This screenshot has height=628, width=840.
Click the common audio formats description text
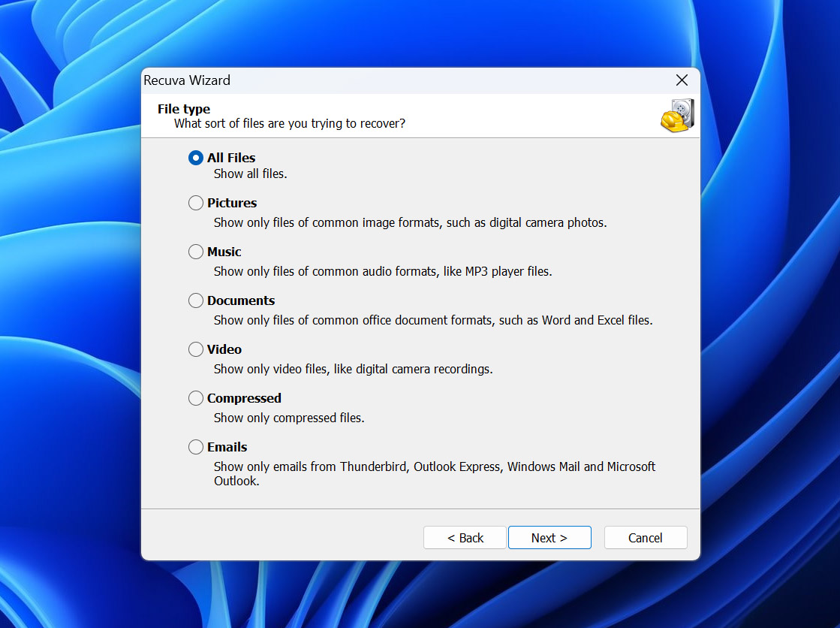383,271
